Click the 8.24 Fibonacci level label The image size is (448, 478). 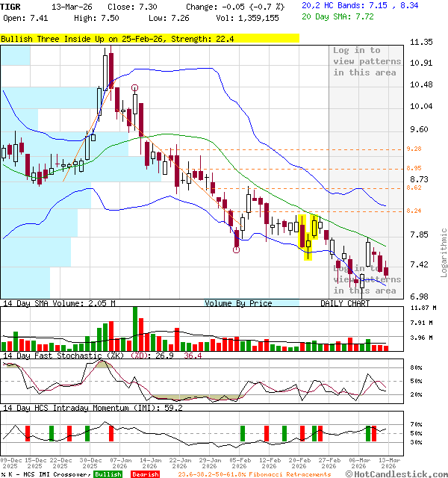tap(414, 211)
